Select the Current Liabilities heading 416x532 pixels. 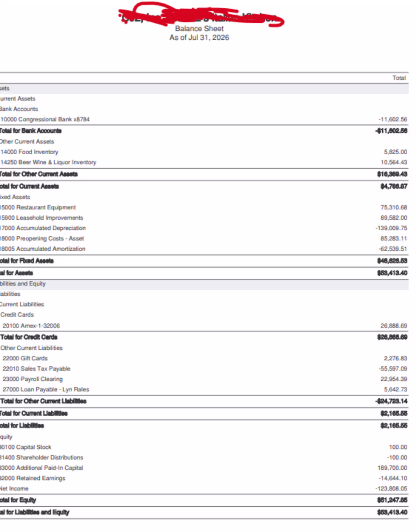pos(22,304)
